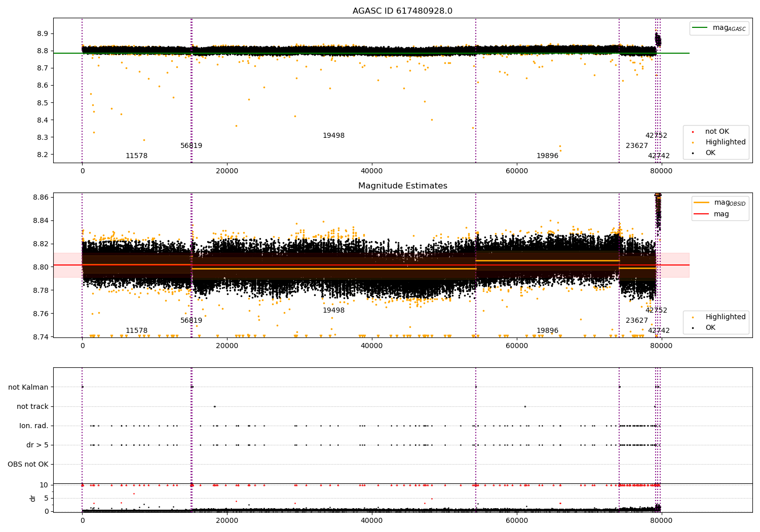Click the 'not track' axis label

32,406
